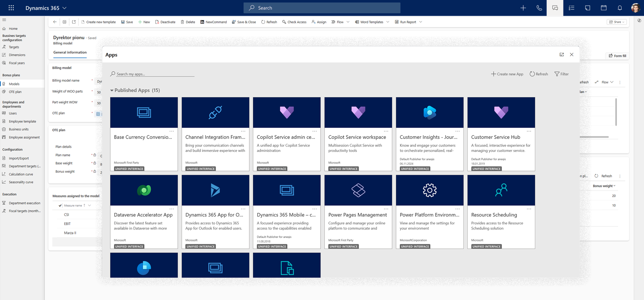This screenshot has width=644, height=300.
Task: Open the user profile avatar
Action: (x=635, y=8)
